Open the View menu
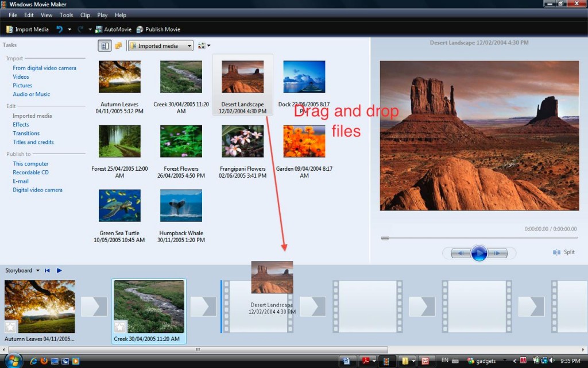The height and width of the screenshot is (368, 588). 47,15
